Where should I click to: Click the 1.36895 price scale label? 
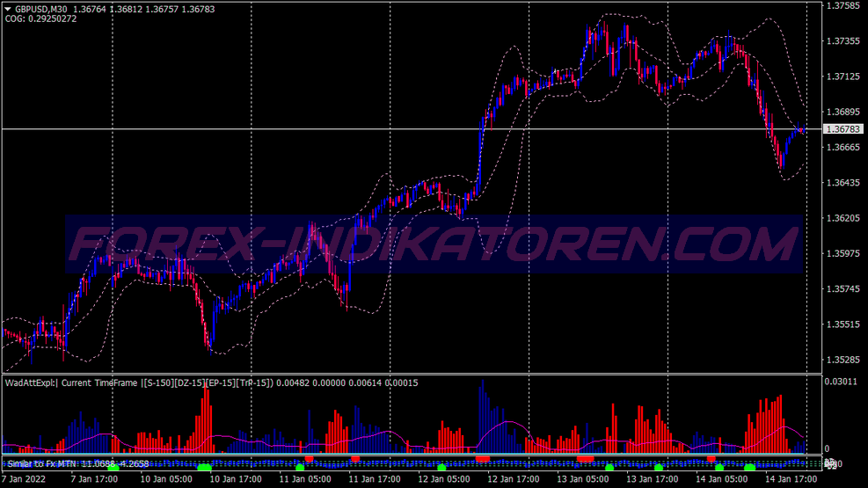(843, 112)
